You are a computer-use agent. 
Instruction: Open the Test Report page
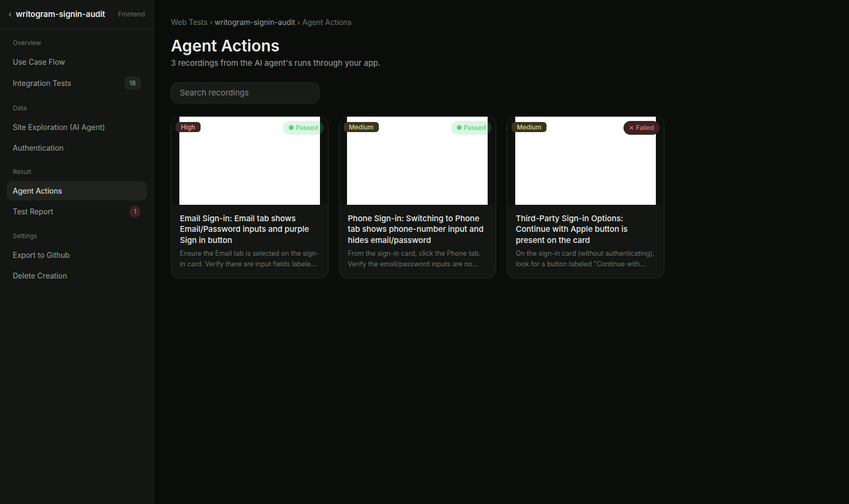[76, 212]
